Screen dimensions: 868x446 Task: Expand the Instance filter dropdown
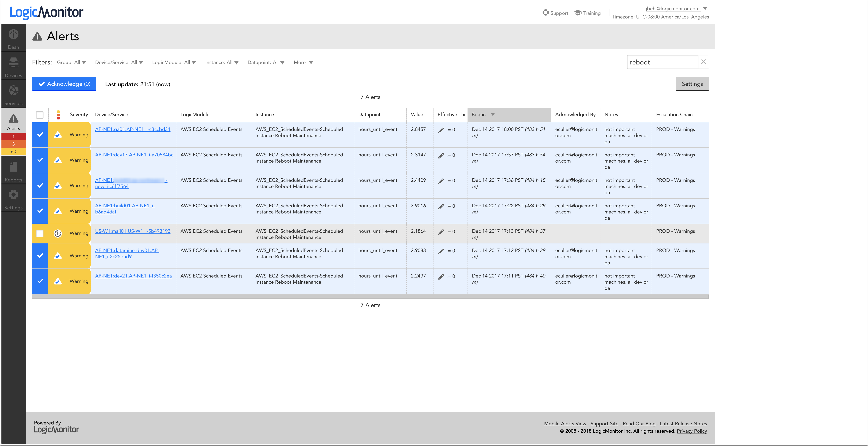[222, 62]
